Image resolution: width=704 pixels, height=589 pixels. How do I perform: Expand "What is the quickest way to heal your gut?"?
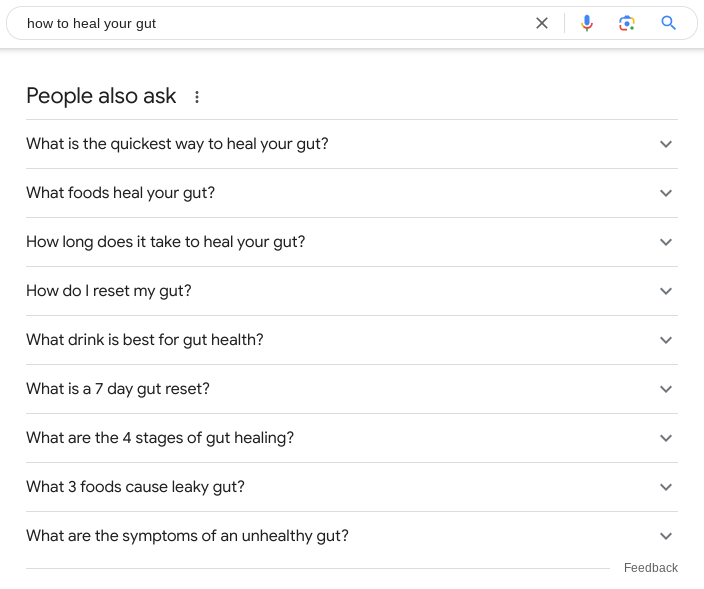[x=177, y=144]
